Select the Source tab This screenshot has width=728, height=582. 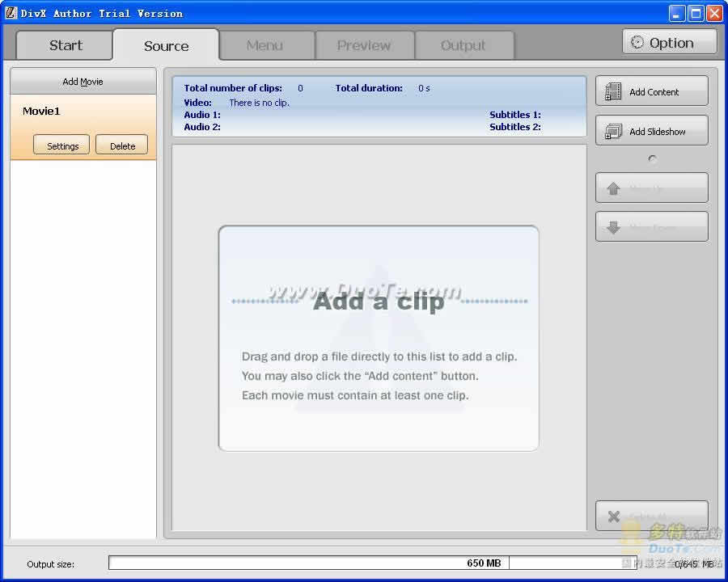[166, 46]
